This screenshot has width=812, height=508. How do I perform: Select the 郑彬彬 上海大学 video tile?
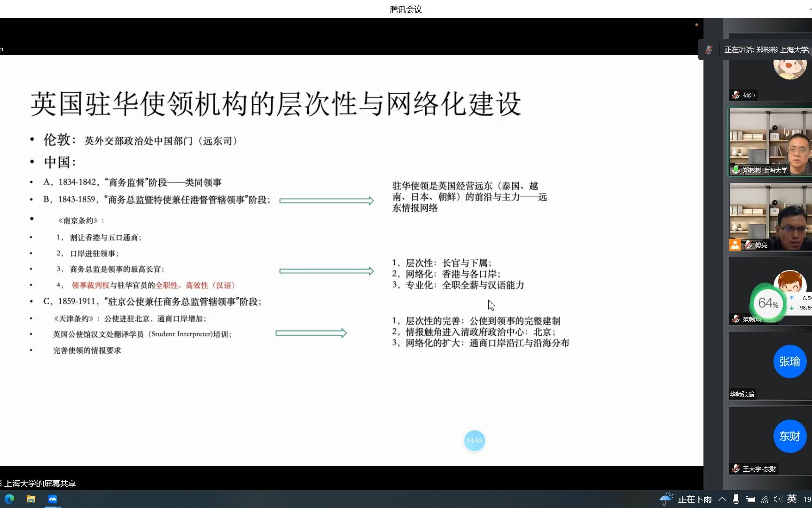770,142
